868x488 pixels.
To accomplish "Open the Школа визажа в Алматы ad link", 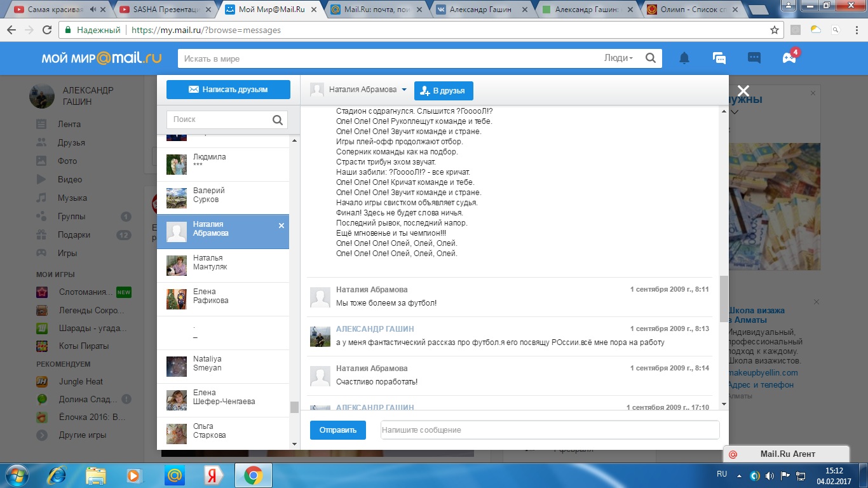I will click(756, 315).
